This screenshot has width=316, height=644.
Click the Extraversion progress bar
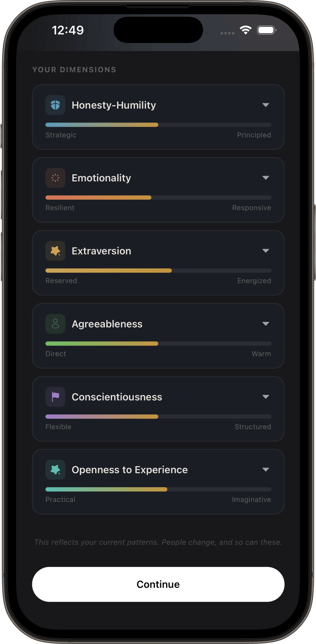pos(158,271)
